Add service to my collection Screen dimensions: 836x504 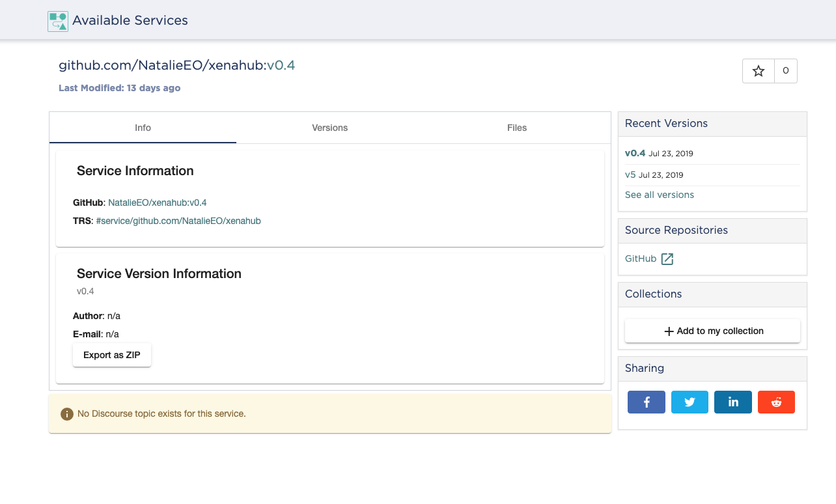tap(712, 331)
